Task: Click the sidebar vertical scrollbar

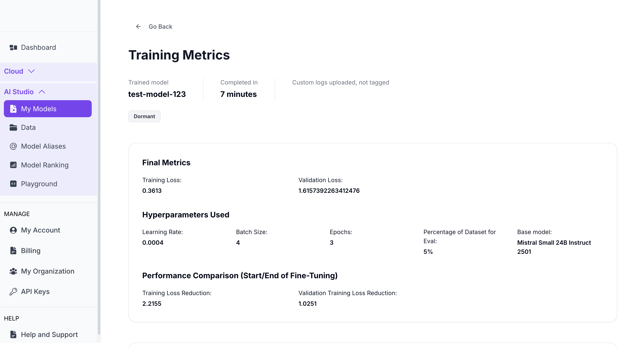Action: [x=99, y=167]
